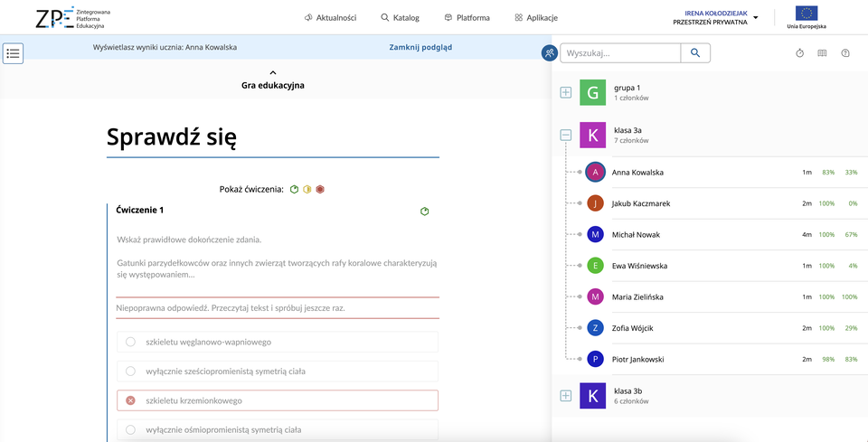
Task: Show medium exercises with yellow hexagon icon
Action: click(x=307, y=189)
